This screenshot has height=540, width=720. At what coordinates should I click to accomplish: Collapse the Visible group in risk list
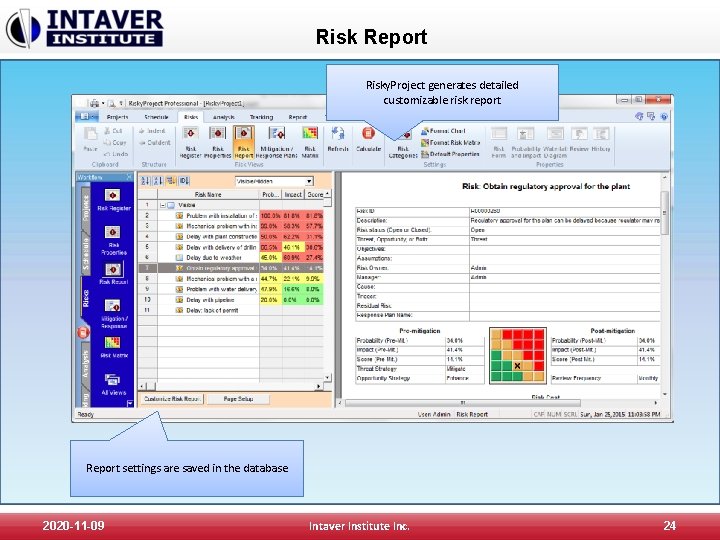click(163, 205)
